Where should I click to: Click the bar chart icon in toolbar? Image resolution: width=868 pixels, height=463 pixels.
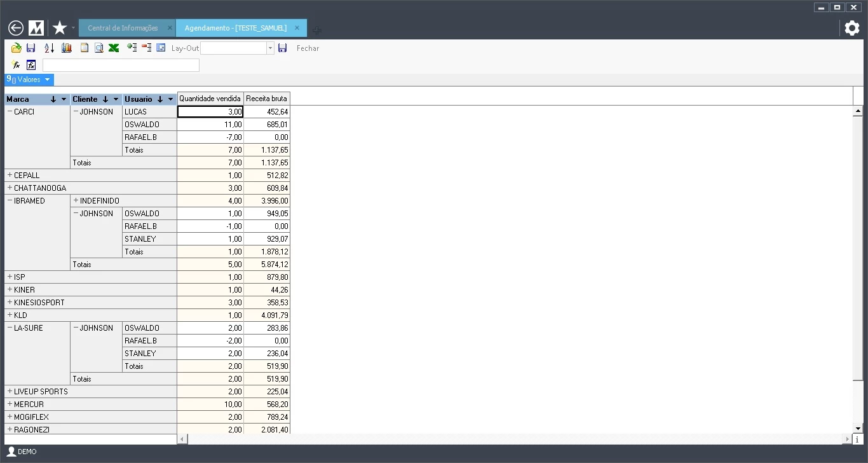tap(67, 48)
